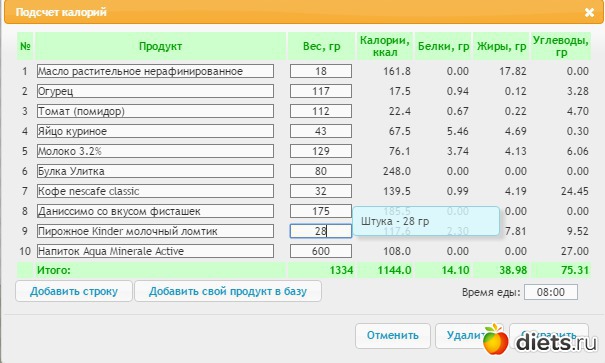
Task: Click the 'Удалить' button
Action: point(461,336)
